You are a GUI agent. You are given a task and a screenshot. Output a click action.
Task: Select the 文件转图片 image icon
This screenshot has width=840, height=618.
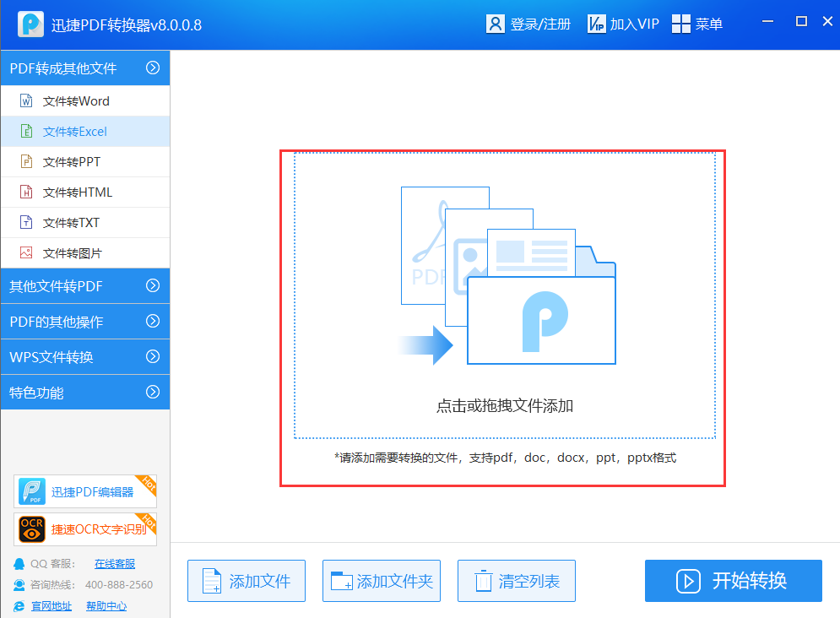coord(26,253)
